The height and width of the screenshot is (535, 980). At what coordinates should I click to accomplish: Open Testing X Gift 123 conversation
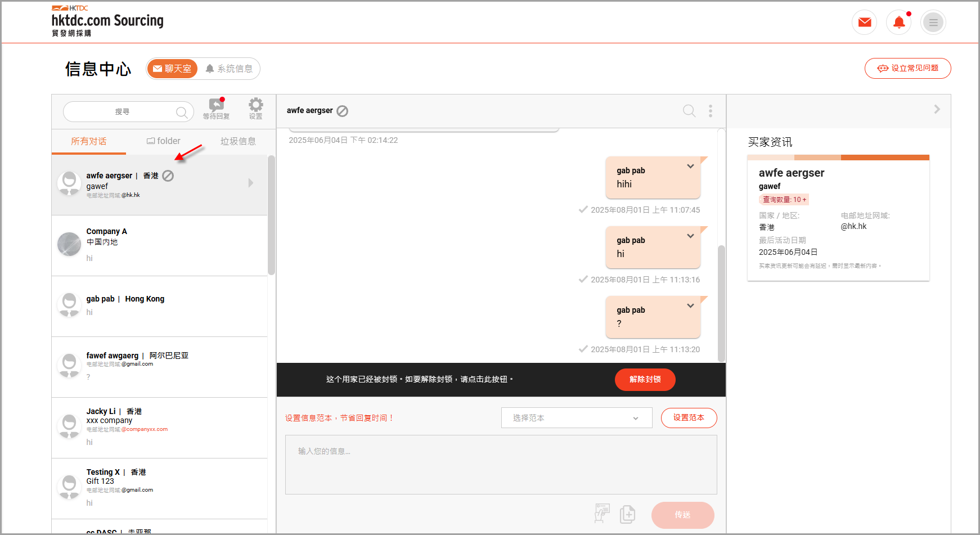[160, 489]
